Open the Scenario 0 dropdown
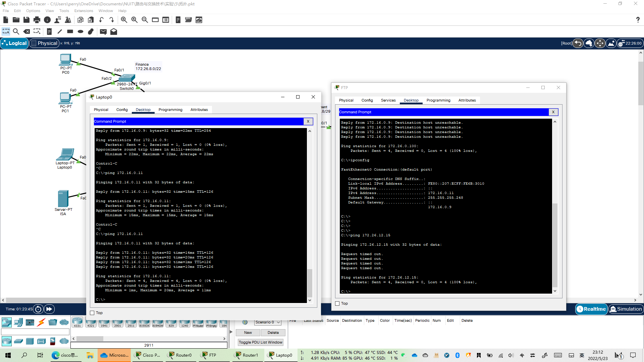The width and height of the screenshot is (644, 362). click(x=267, y=322)
